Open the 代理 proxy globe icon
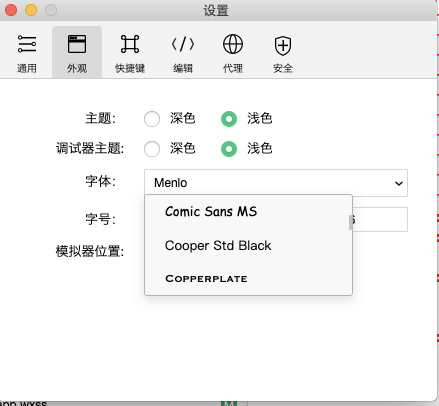Viewport: 439px width, 406px height. (x=233, y=44)
